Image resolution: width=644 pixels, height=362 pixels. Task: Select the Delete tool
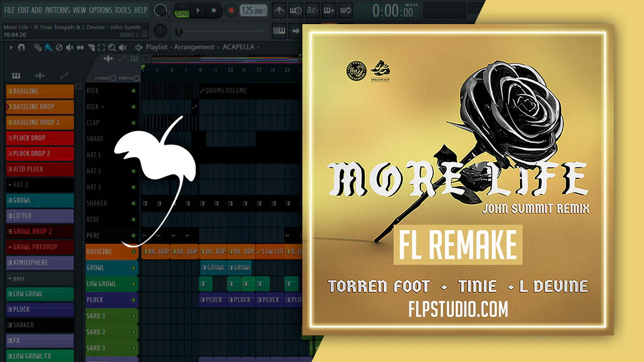(59, 47)
